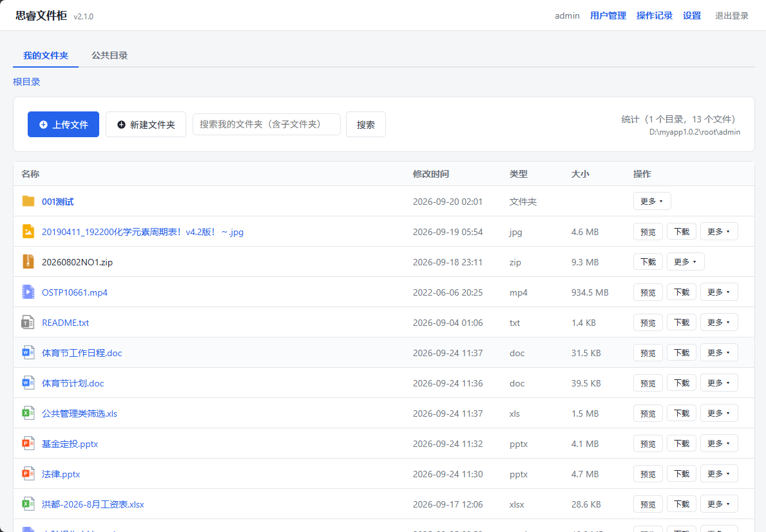Click the jpg image file icon

tap(28, 232)
